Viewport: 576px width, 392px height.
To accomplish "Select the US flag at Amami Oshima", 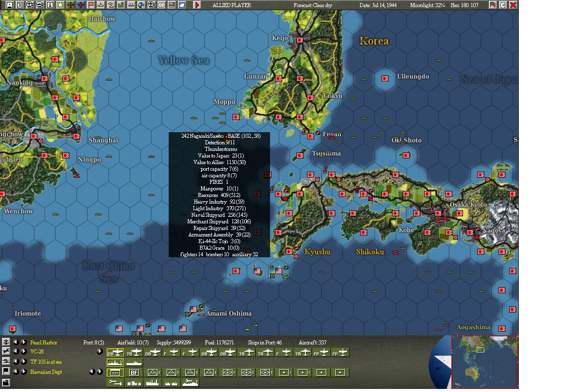I will point(193,309).
